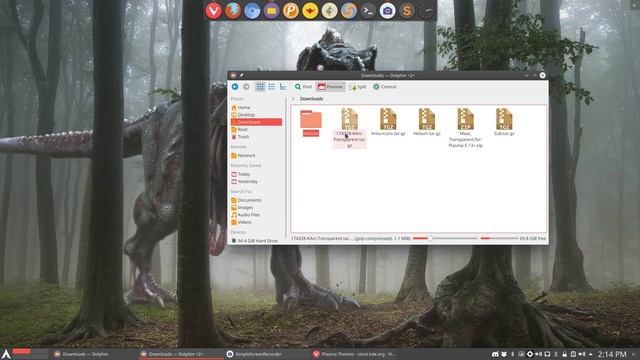
Task: Switch to the icons grid view mode
Action: pyautogui.click(x=260, y=87)
